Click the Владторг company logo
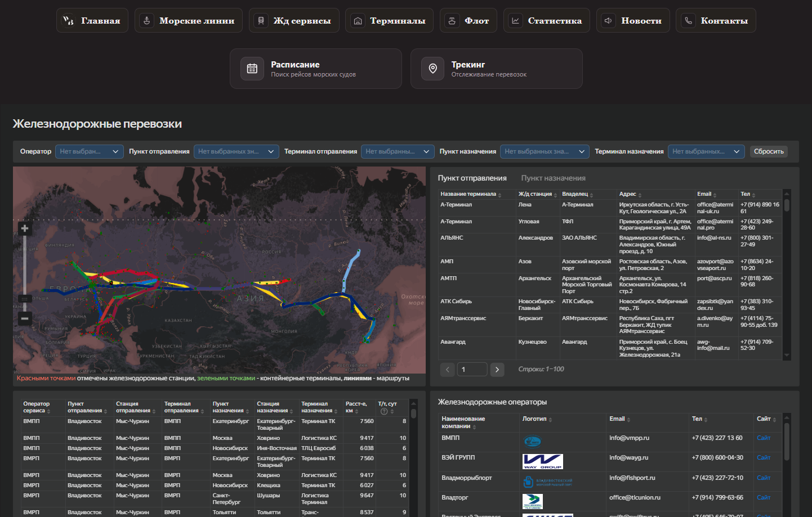 click(x=533, y=501)
